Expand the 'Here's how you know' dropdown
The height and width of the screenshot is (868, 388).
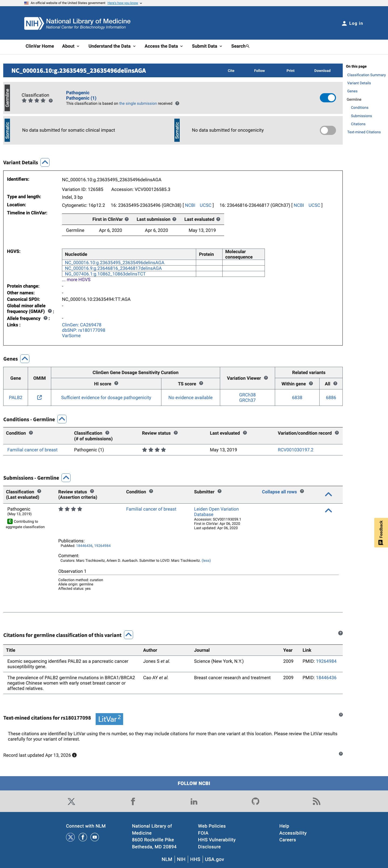[125, 3]
